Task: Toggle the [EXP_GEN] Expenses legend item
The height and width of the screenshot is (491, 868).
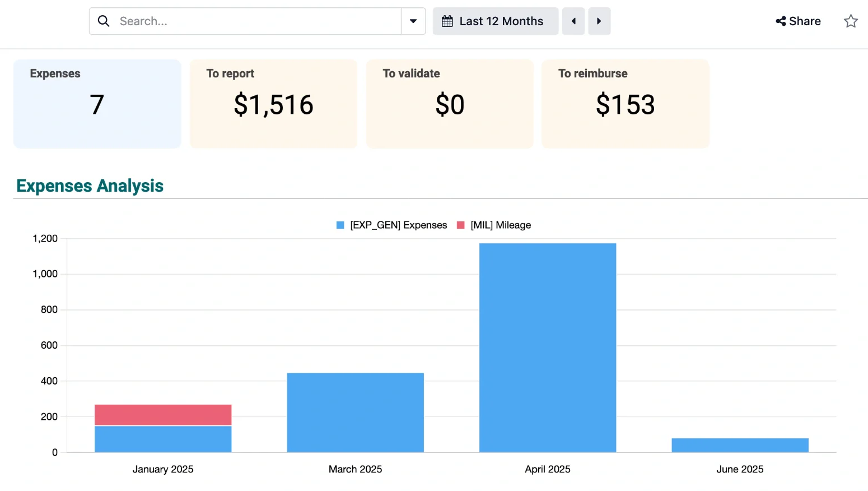Action: point(392,225)
